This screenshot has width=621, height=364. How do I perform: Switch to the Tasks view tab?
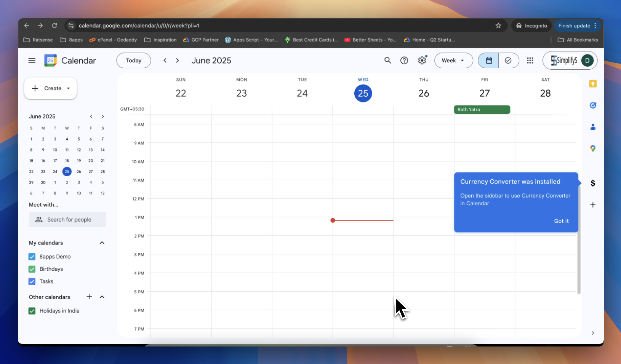508,61
